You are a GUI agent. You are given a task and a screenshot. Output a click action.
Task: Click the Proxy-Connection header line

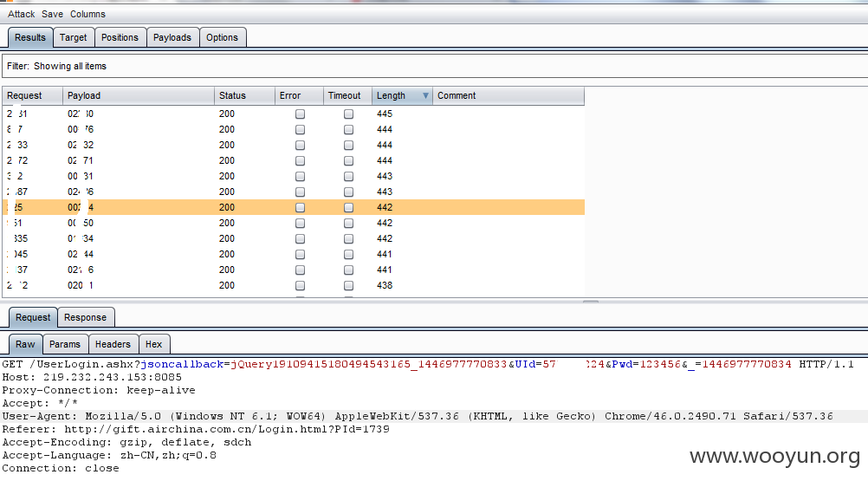tap(99, 390)
